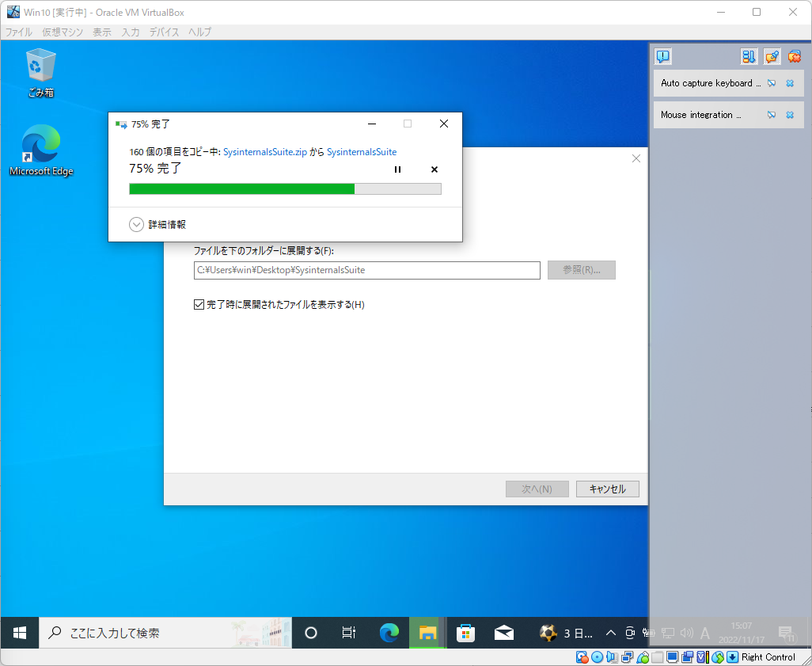812x666 pixels.
Task: Click the Meet Now tray icon
Action: pos(630,633)
